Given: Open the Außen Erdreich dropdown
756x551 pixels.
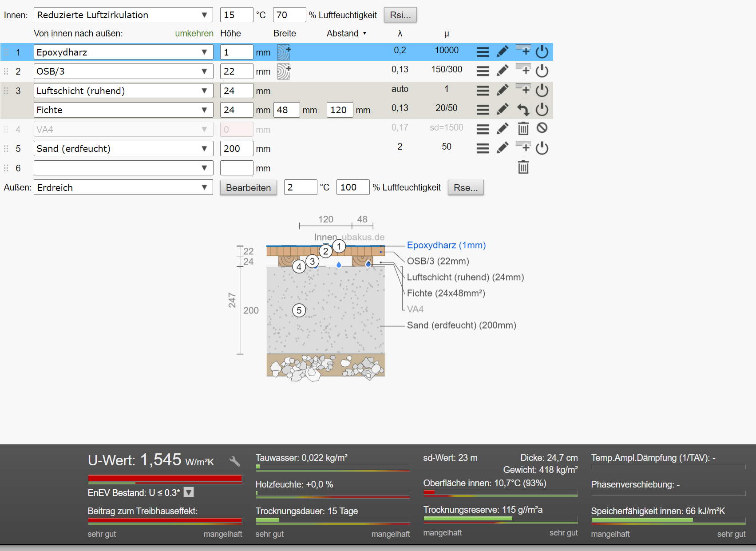Looking at the screenshot, I should coord(123,187).
